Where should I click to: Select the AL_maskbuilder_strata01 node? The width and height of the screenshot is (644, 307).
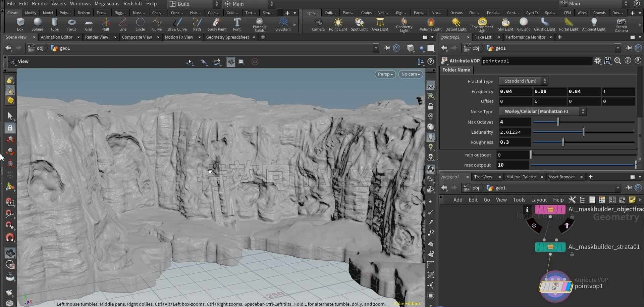pyautogui.click(x=550, y=247)
